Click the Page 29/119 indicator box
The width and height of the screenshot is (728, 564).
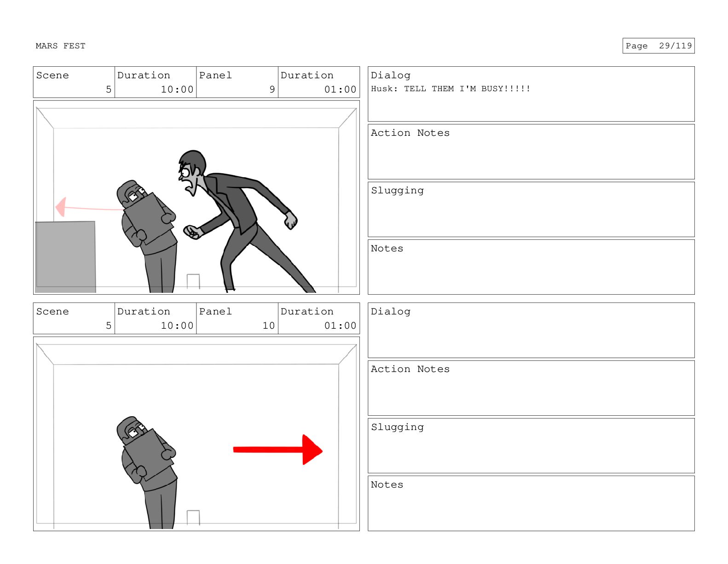point(658,46)
